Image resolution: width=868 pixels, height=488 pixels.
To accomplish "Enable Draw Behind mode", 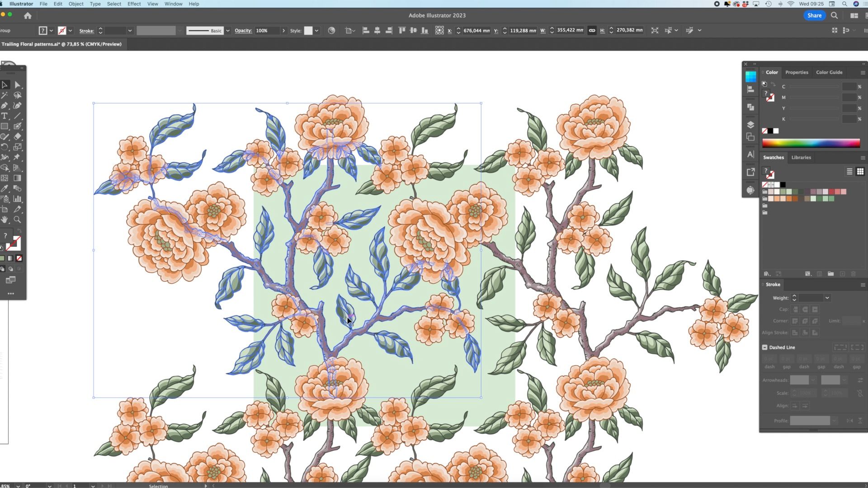I will pos(10,269).
